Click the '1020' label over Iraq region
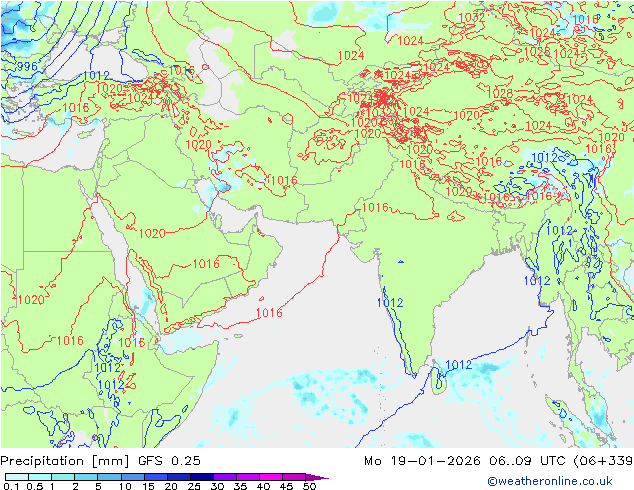Screen dimensions: 634x490 click(x=198, y=144)
